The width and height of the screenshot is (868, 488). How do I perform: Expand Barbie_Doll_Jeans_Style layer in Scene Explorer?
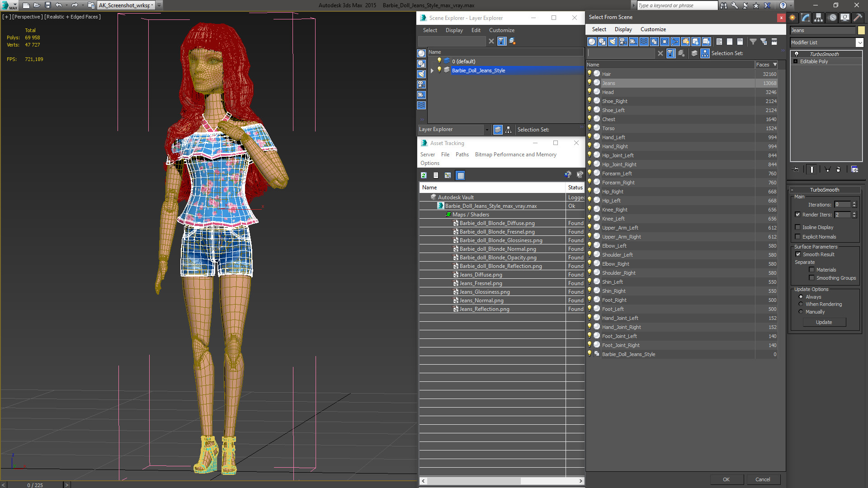(x=432, y=70)
